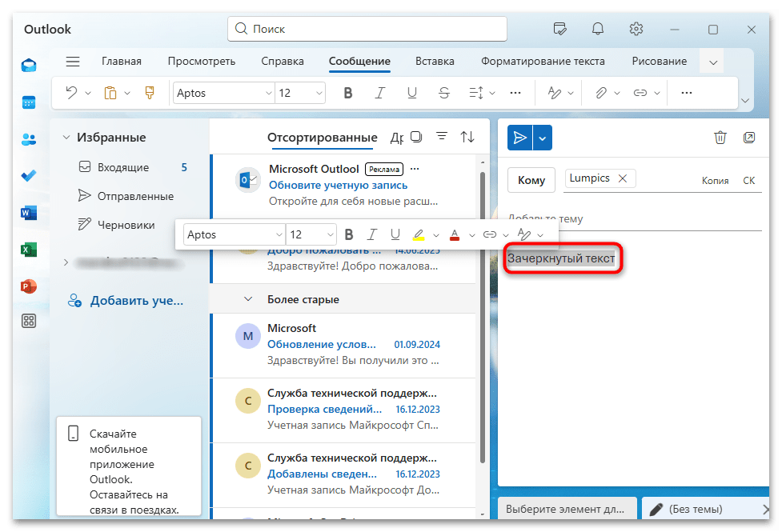
Task: Toggle Underline in the ribbon
Action: click(x=412, y=93)
